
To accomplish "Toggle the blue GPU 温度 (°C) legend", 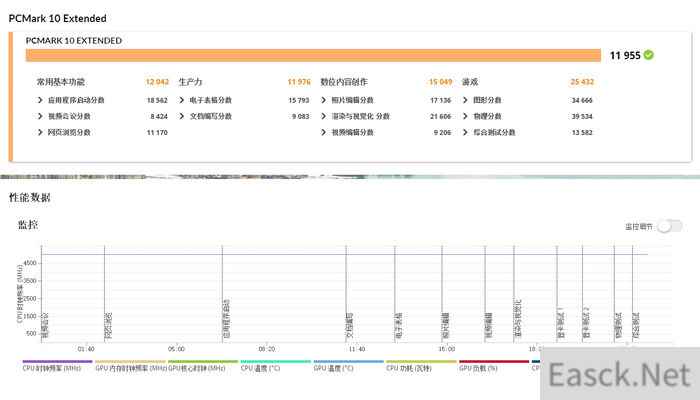I will pos(348,366).
